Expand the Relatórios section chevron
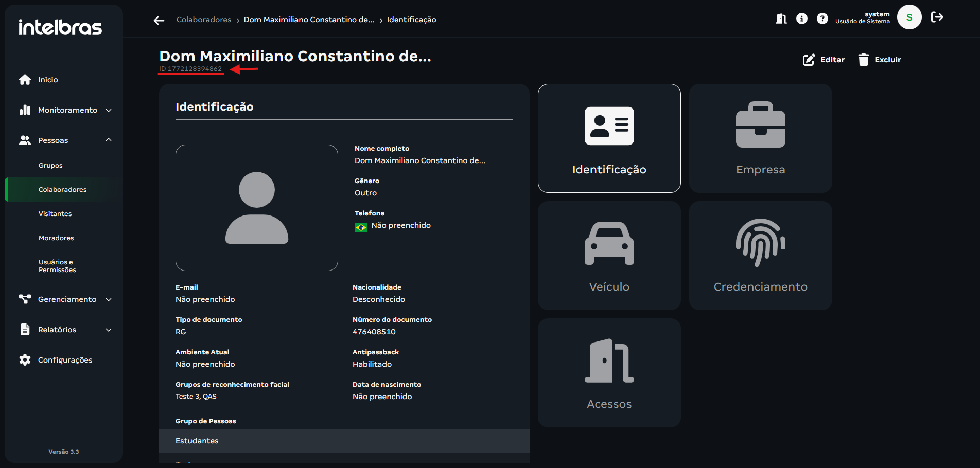Image resolution: width=980 pixels, height=468 pixels. click(109, 330)
